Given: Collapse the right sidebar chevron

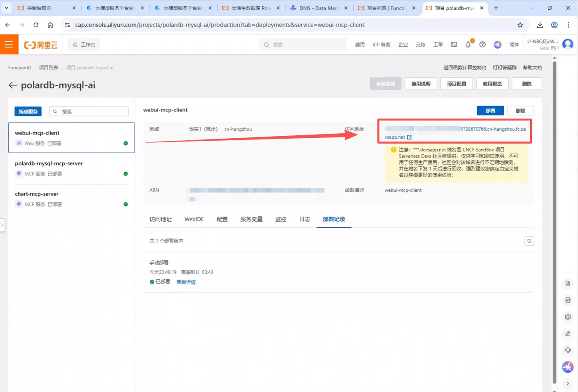Looking at the screenshot, I should pyautogui.click(x=568, y=383).
